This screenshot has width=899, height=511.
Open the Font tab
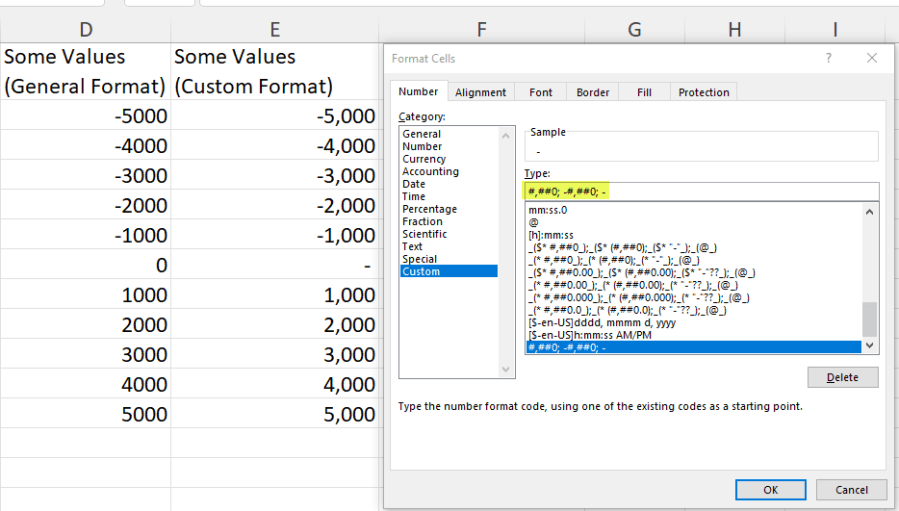coord(540,92)
